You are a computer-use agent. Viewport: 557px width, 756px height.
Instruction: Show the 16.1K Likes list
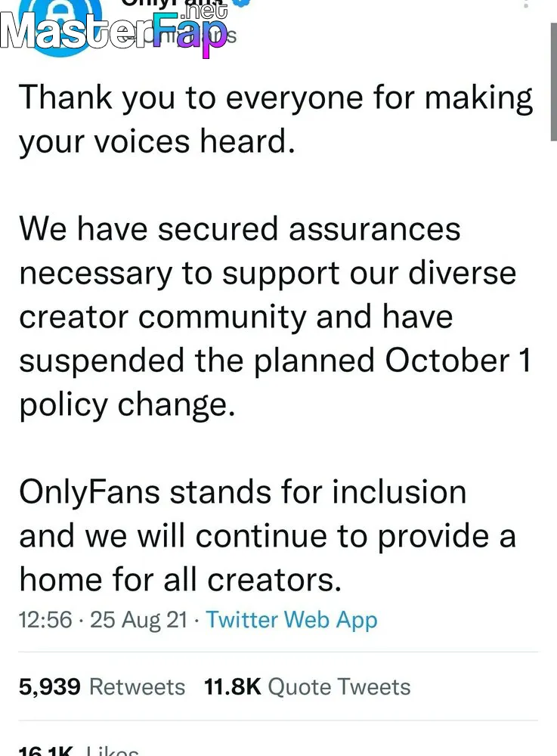click(x=79, y=751)
